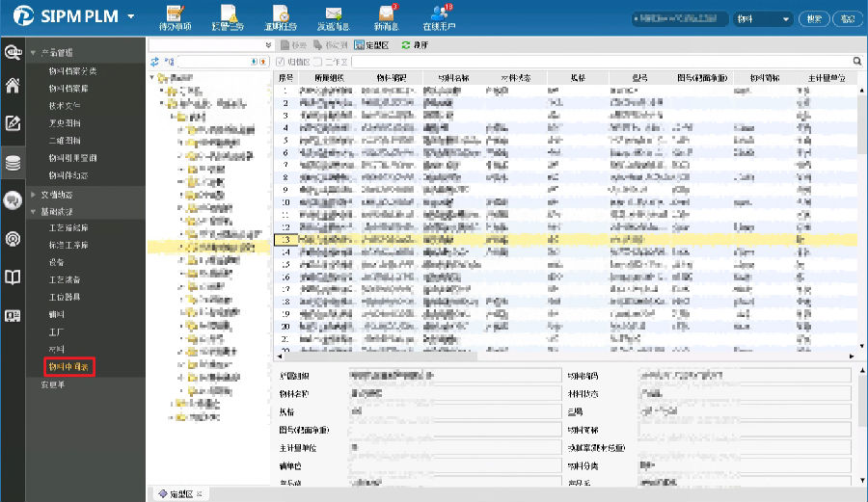Image resolution: width=868 pixels, height=502 pixels.
Task: Expand the 文档动态 sidebar section
Action: (x=56, y=194)
